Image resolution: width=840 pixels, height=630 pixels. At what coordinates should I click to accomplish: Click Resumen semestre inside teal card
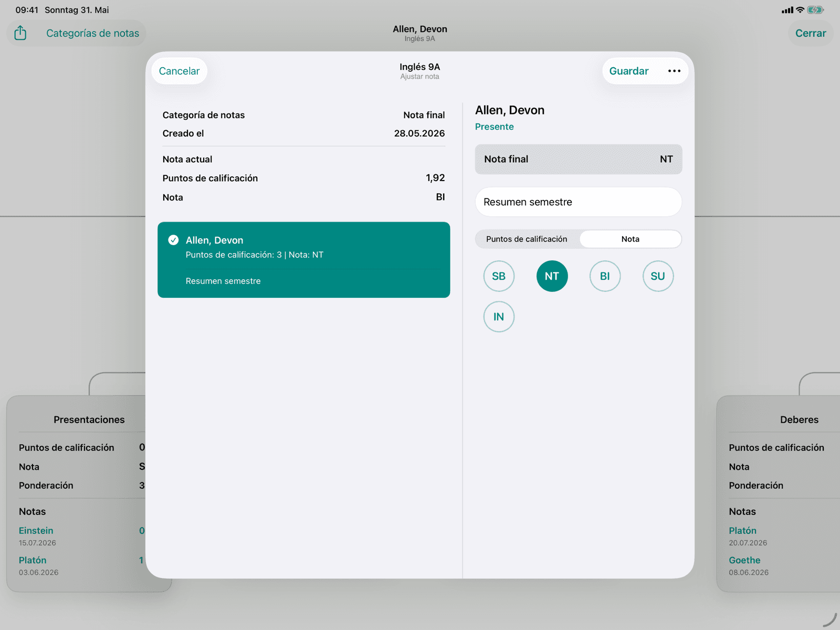tap(223, 281)
